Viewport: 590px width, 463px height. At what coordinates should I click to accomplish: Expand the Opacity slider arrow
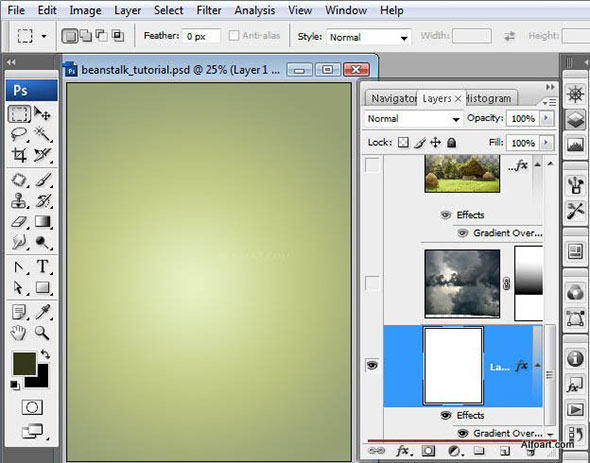click(x=546, y=118)
